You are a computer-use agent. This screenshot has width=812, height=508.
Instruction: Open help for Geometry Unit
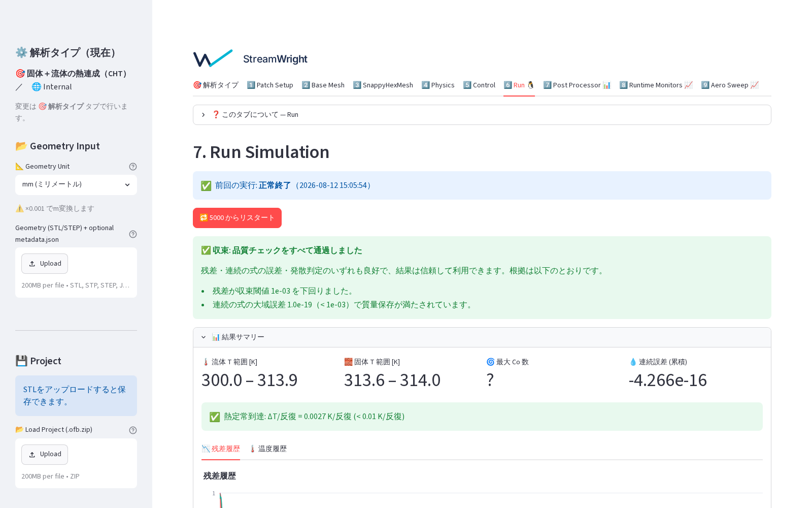[133, 167]
